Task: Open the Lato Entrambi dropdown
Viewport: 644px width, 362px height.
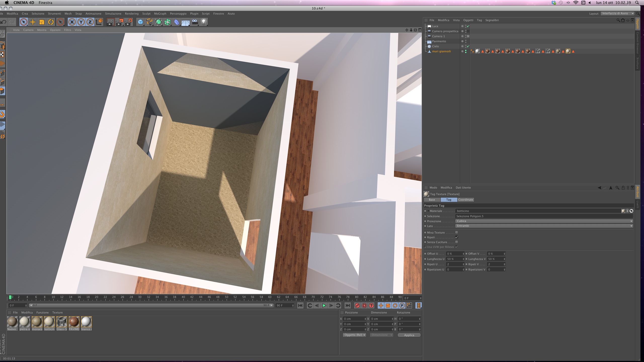Action: point(544,226)
